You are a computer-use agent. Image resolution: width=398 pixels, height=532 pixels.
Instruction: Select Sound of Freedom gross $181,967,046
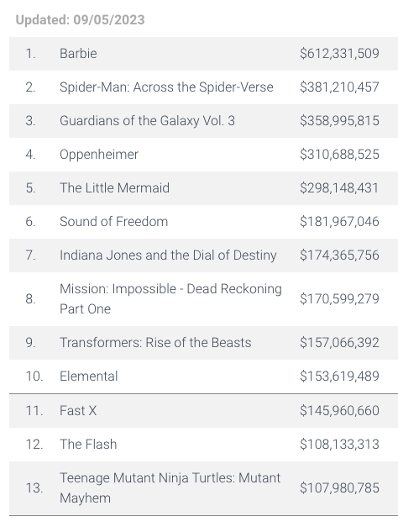[x=339, y=222]
